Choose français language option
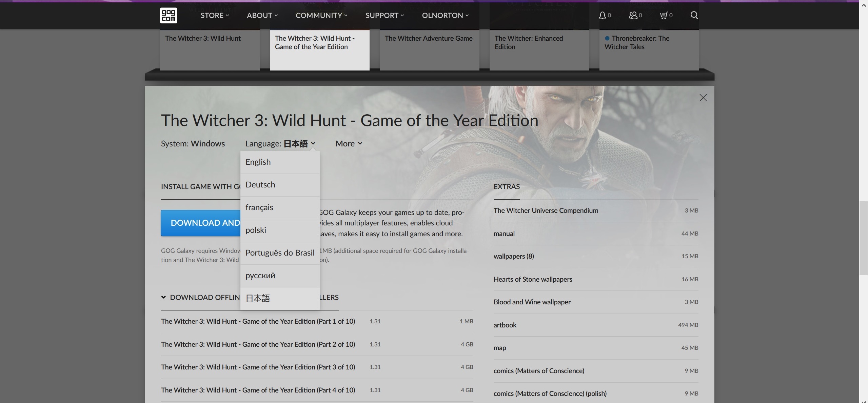Image resolution: width=868 pixels, height=403 pixels. point(280,207)
